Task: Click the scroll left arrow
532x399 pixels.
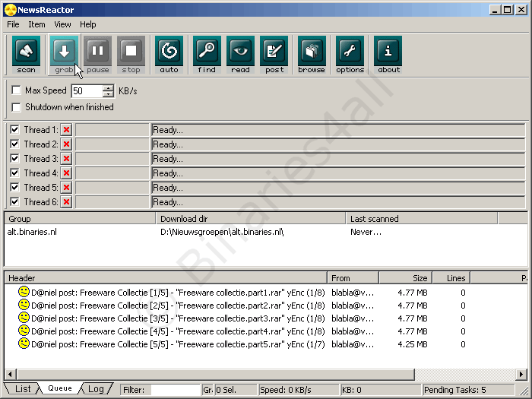Action: pos(10,374)
